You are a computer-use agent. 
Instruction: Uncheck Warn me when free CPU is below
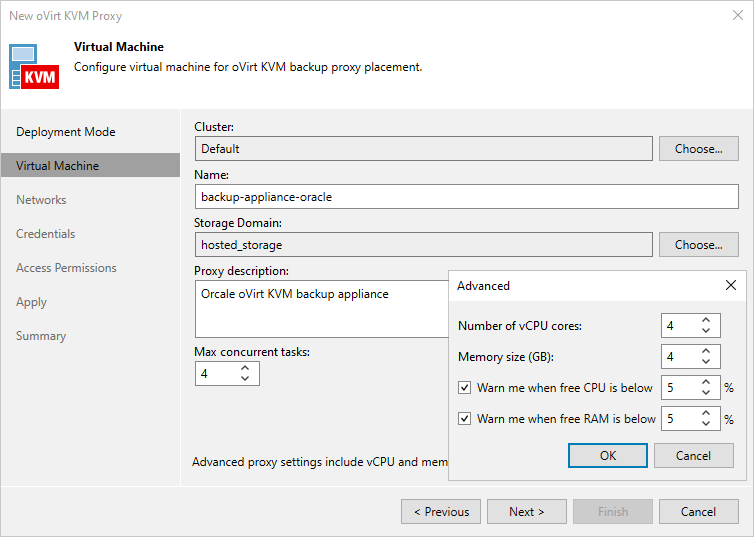tap(464, 388)
